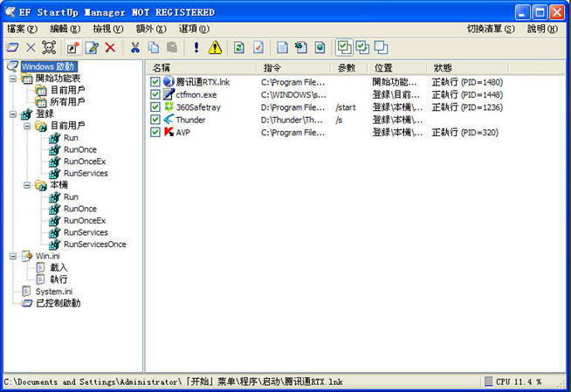This screenshot has height=392, width=571.
Task: Select the 載入 item under Win.ini
Action: tap(58, 268)
